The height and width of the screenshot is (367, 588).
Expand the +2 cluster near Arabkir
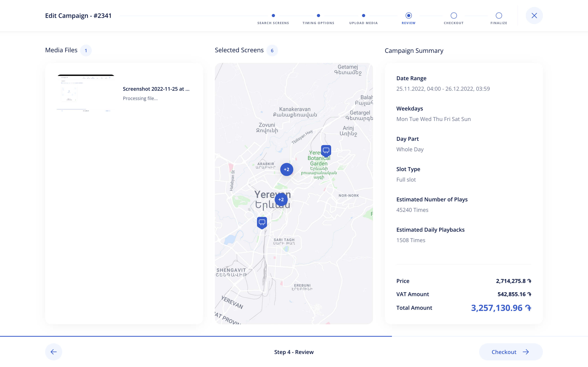pos(286,169)
